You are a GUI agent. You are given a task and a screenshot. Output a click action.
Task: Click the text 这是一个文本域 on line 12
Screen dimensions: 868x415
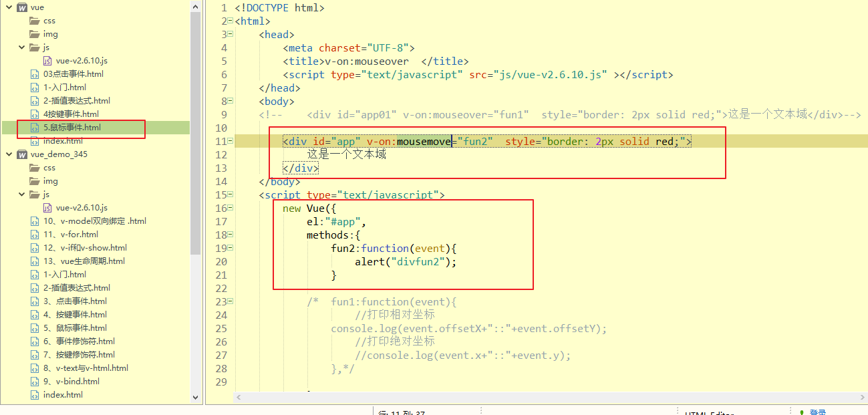coord(346,154)
